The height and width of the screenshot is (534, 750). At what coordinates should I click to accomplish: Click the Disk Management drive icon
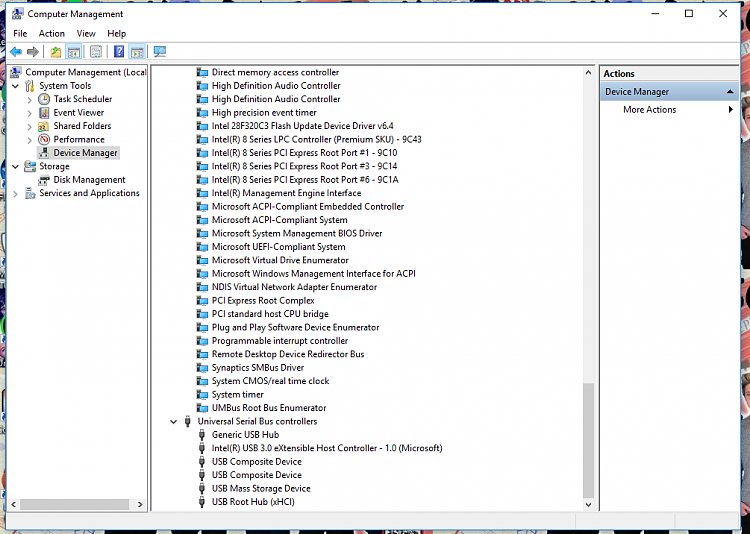coord(44,180)
